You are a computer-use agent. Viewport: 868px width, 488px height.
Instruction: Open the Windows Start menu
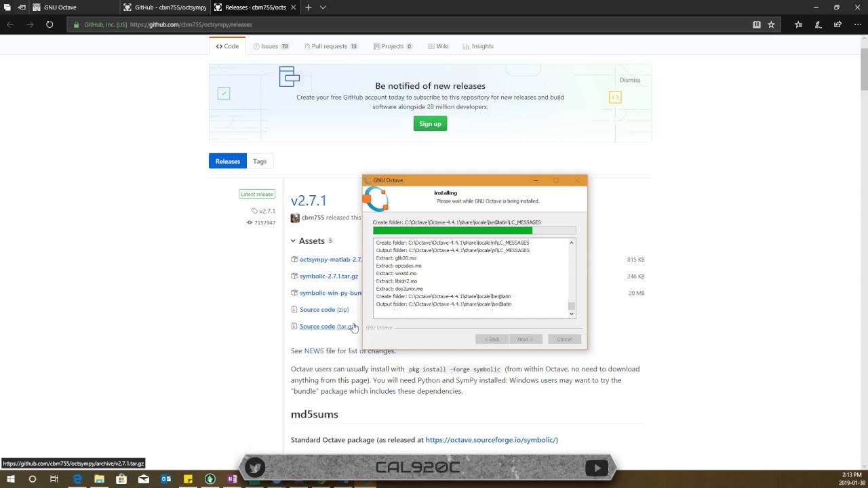10,479
